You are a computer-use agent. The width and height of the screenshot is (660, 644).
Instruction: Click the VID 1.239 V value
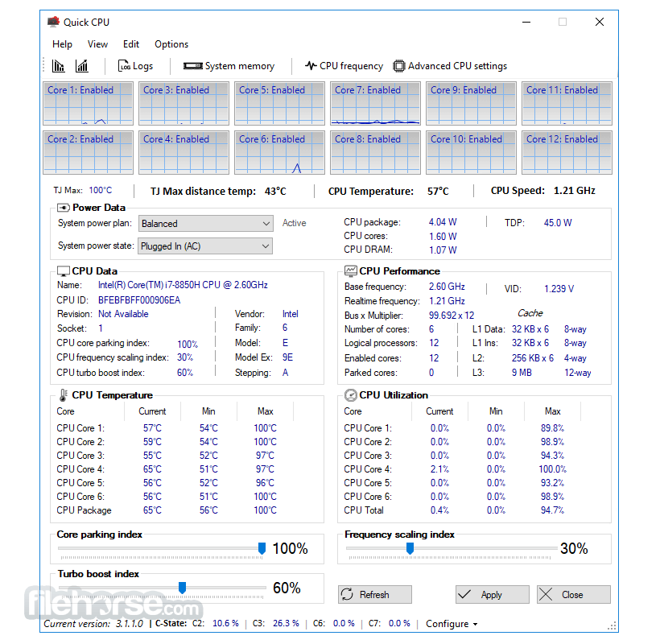pos(559,289)
